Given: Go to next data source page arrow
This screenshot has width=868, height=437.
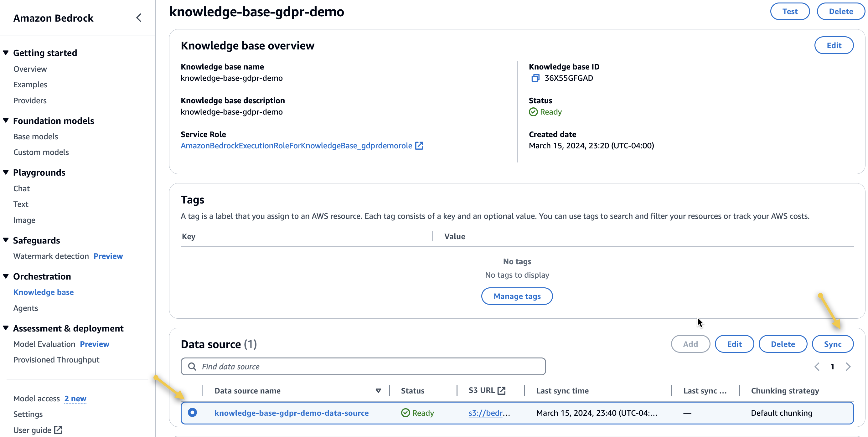Looking at the screenshot, I should [848, 367].
